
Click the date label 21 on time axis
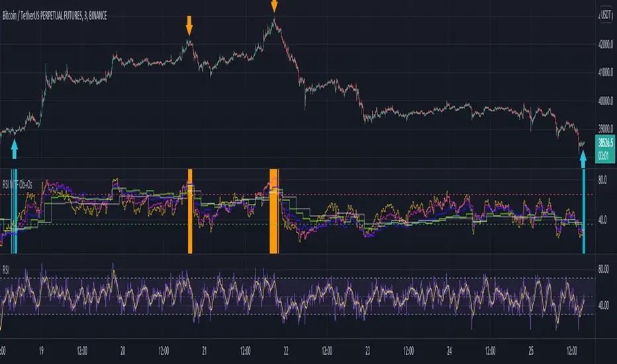tap(204, 351)
